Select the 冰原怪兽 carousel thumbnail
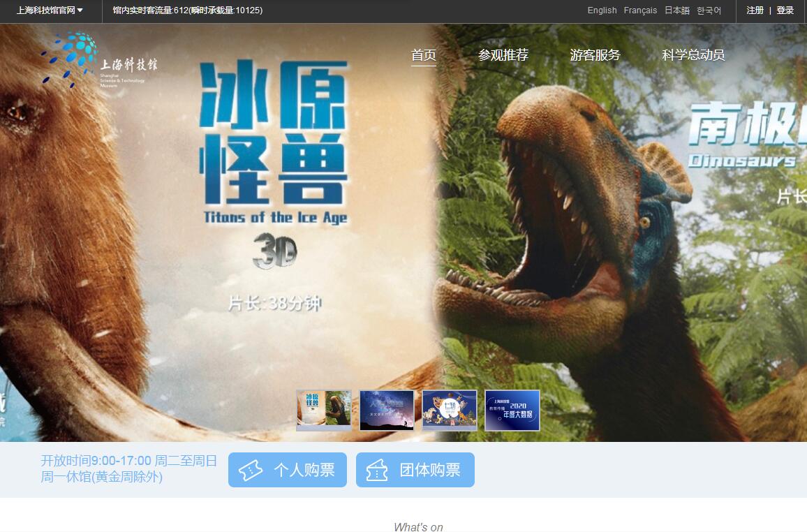The width and height of the screenshot is (807, 532). click(324, 410)
